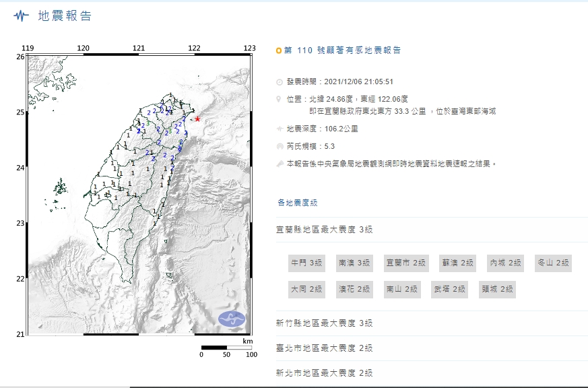588x388 pixels.
Task: Click the pin icon before 本報告係中央氣象局
Action: (280, 164)
